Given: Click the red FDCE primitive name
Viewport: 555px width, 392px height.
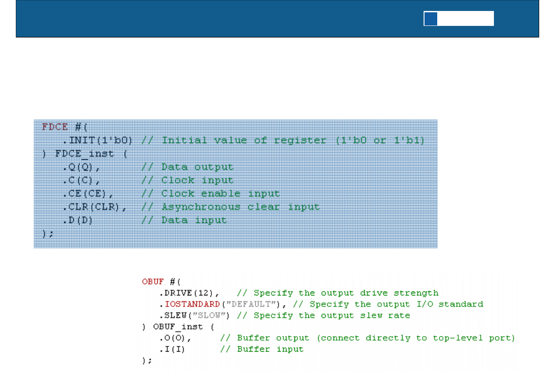Looking at the screenshot, I should click(55, 127).
